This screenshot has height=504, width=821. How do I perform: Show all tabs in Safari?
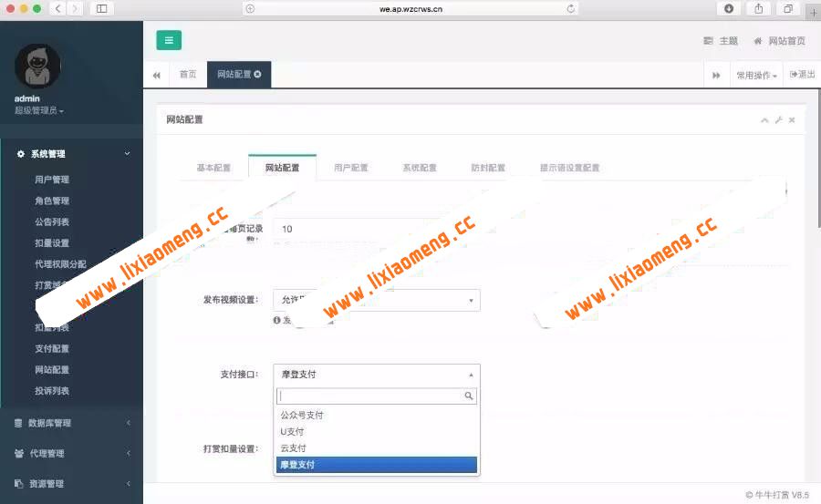tap(788, 8)
